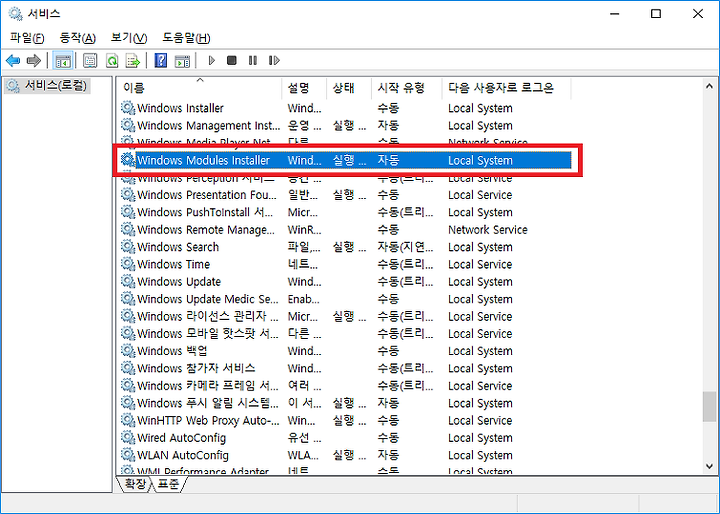720x514 pixels.
Task: Toggle the console tree show/hide icon
Action: tap(63, 61)
